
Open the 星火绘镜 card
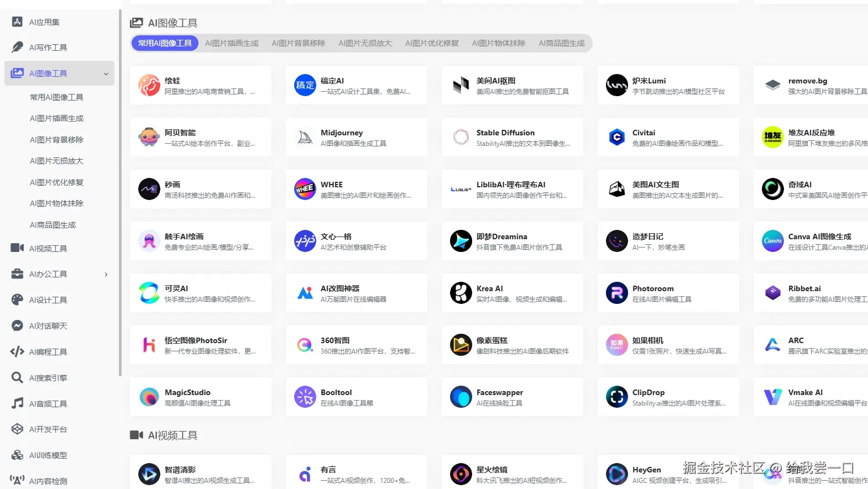[x=513, y=473]
